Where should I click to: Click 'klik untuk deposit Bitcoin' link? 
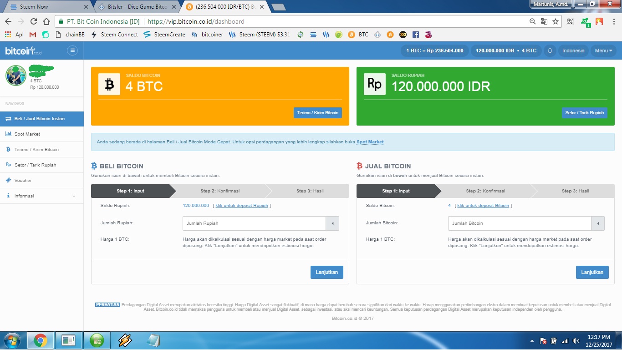pos(483,206)
